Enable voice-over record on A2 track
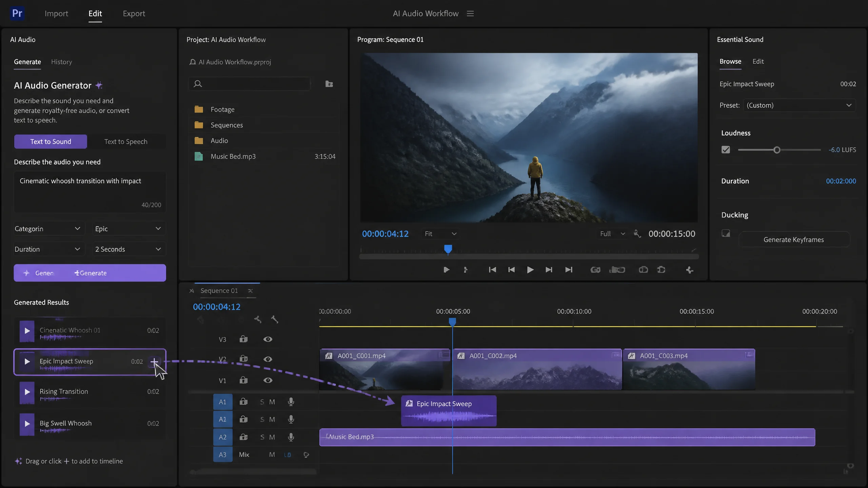868x488 pixels. 291,437
